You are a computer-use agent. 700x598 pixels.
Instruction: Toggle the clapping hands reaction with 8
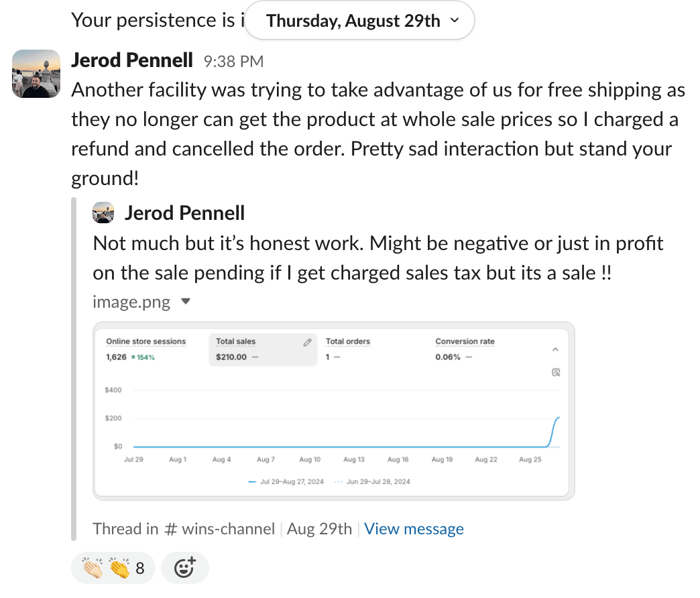[113, 569]
